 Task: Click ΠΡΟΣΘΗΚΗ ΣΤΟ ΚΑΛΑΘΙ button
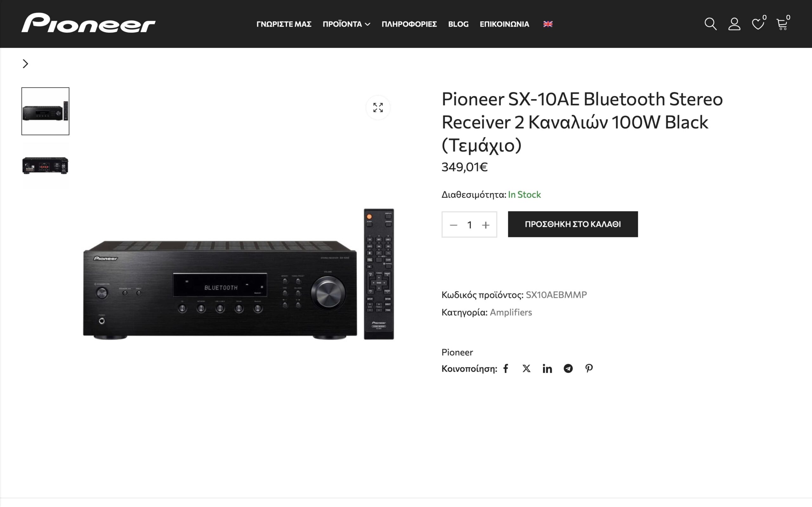point(573,224)
